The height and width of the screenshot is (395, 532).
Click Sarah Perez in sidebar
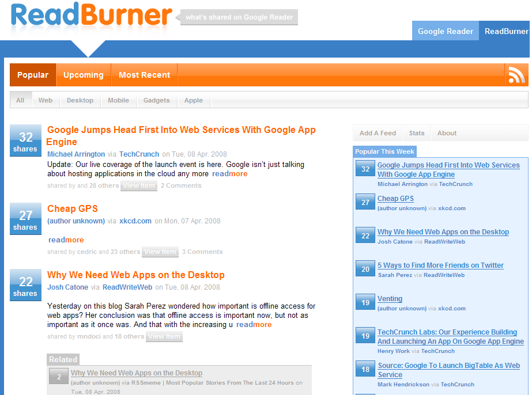395,275
